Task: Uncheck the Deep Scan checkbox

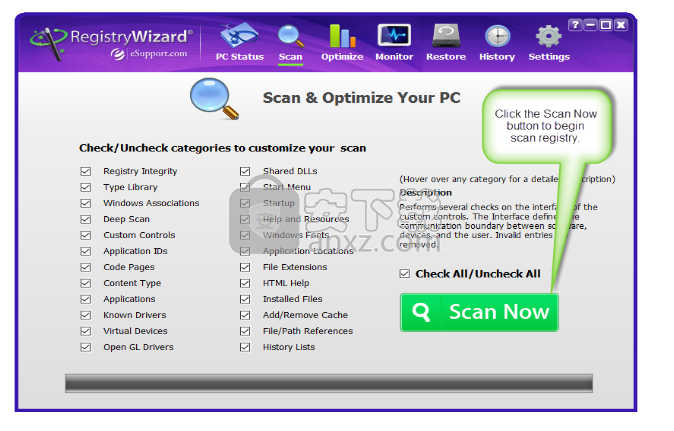Action: [x=86, y=220]
